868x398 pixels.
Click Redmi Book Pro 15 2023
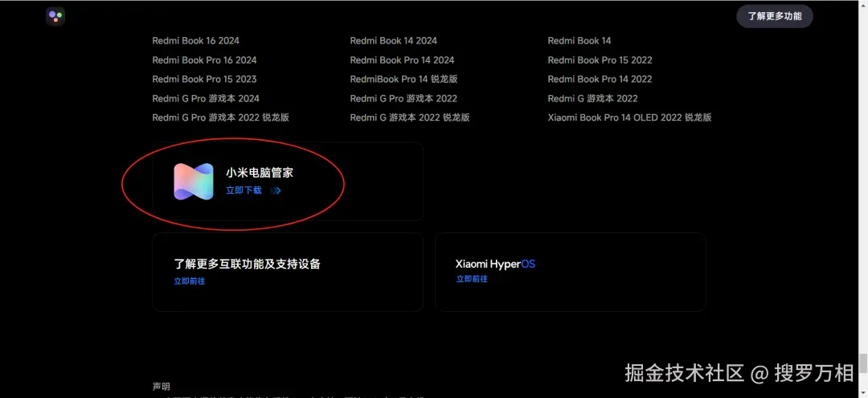pos(204,79)
